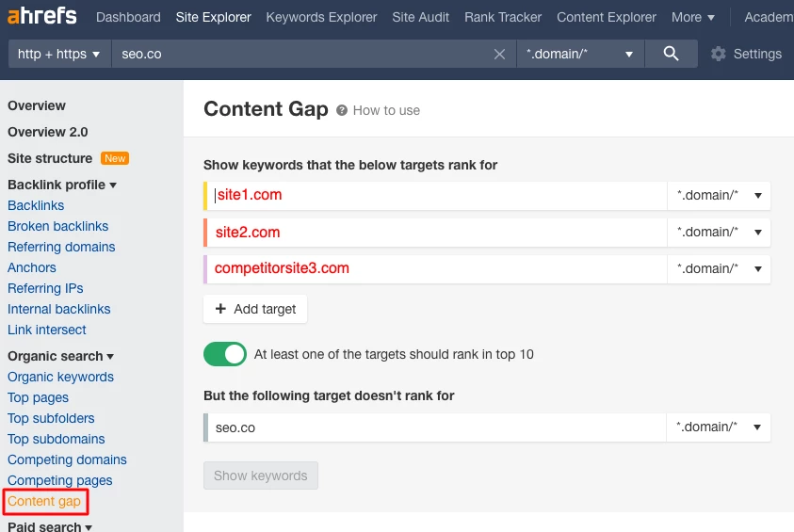Open http + https protocol dropdown
The image size is (794, 532).
tap(59, 54)
